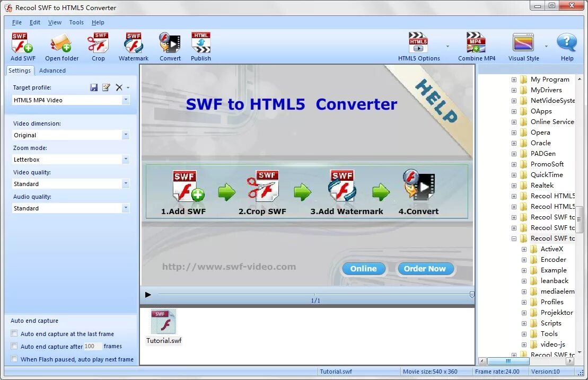Open HTML5 Options dropdown arrow
Screen dimensions: 588x380
pos(447,47)
